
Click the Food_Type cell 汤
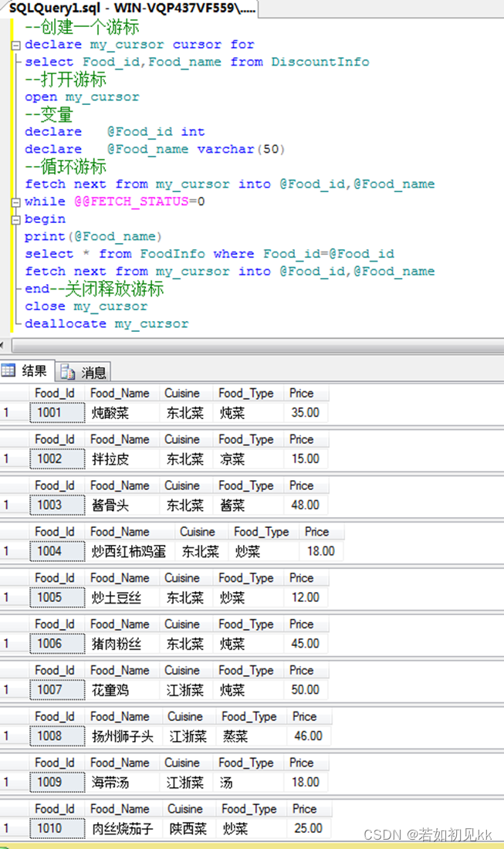(249, 782)
